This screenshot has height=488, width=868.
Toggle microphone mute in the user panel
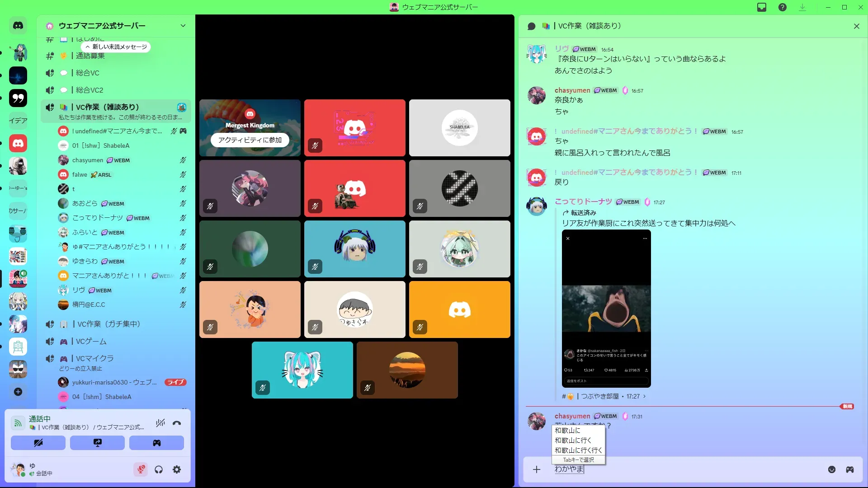[x=141, y=470]
